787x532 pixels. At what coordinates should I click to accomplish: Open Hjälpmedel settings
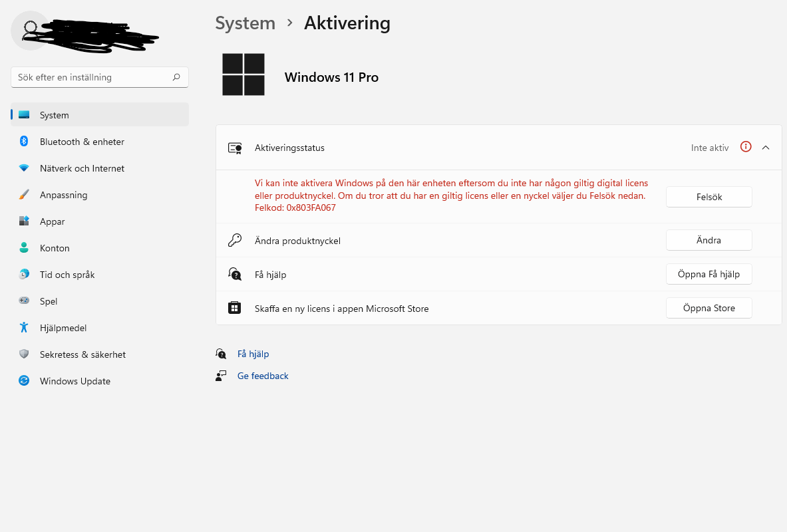pos(100,328)
